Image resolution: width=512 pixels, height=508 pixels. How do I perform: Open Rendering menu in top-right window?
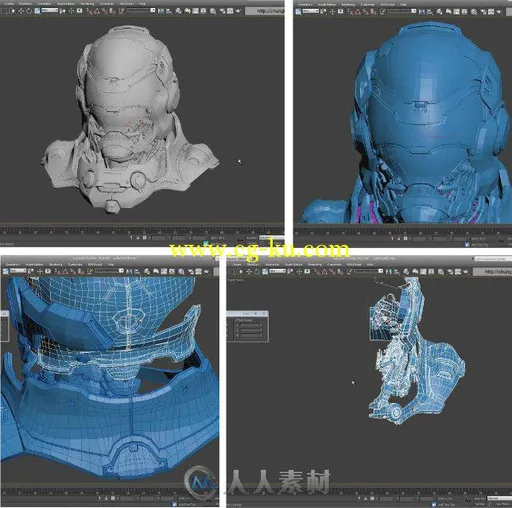click(348, 4)
